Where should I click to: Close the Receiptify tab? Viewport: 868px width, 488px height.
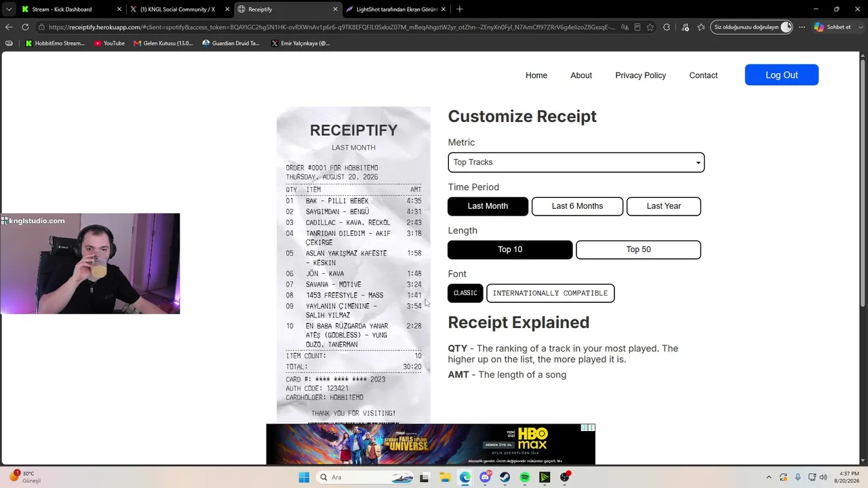pyautogui.click(x=335, y=9)
